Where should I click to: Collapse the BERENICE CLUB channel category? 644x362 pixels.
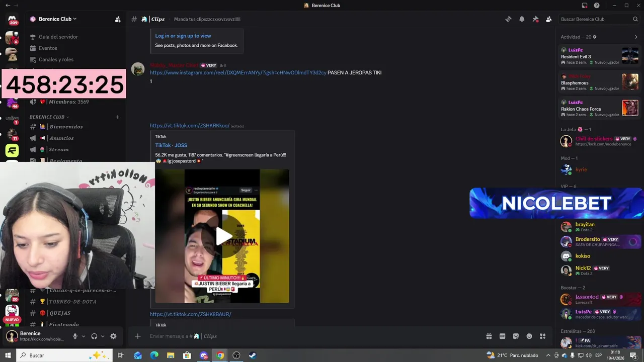[x=49, y=117]
